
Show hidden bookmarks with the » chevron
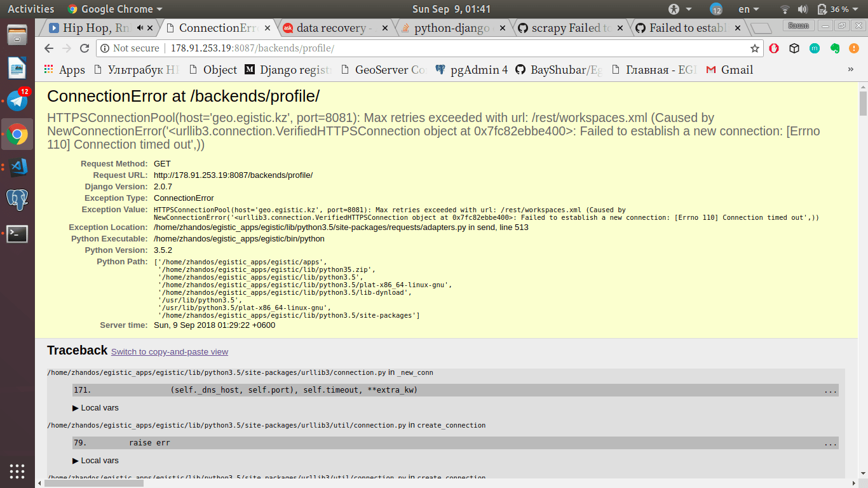click(x=851, y=69)
